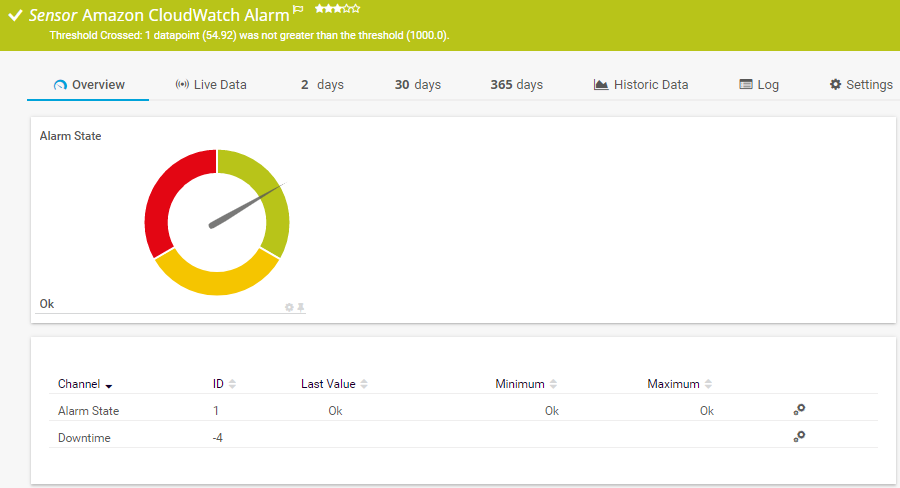900x488 pixels.
Task: Switch to the Live Data tab
Action: click(210, 85)
